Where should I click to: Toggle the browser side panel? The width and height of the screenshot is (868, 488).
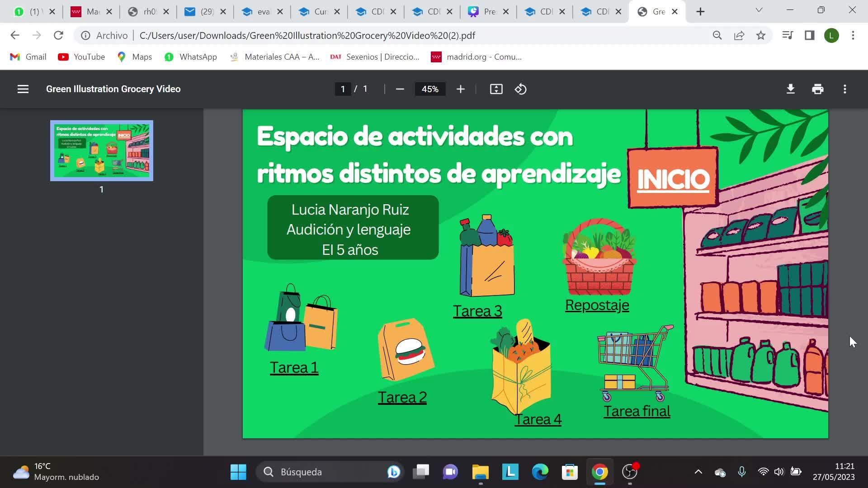click(809, 35)
